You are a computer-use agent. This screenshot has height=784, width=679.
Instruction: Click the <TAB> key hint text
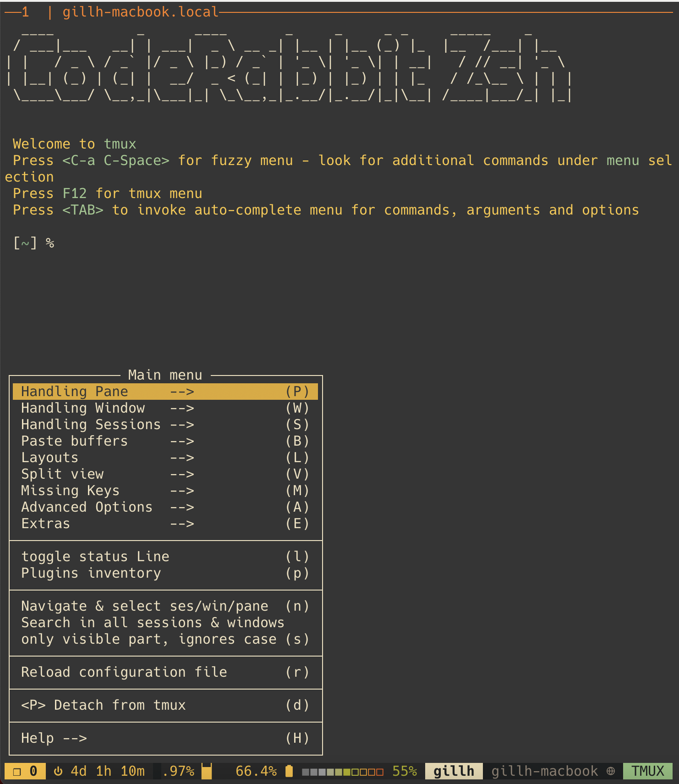point(83,210)
